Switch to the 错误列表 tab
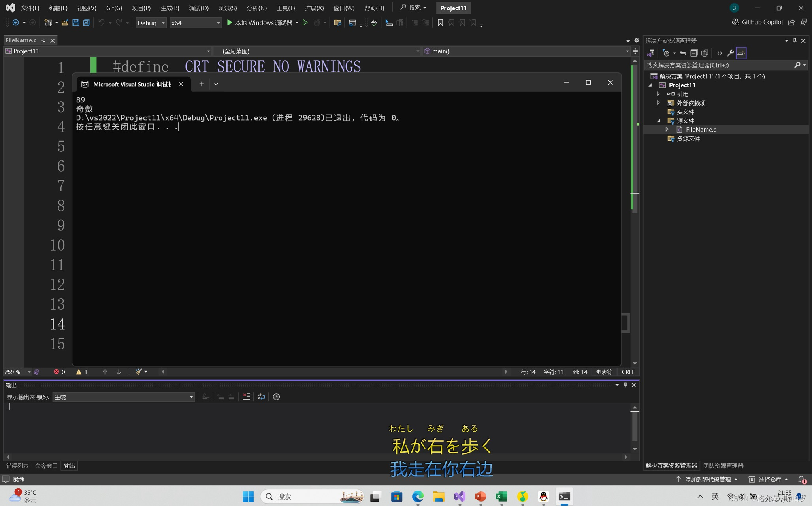The image size is (812, 506). (x=17, y=466)
